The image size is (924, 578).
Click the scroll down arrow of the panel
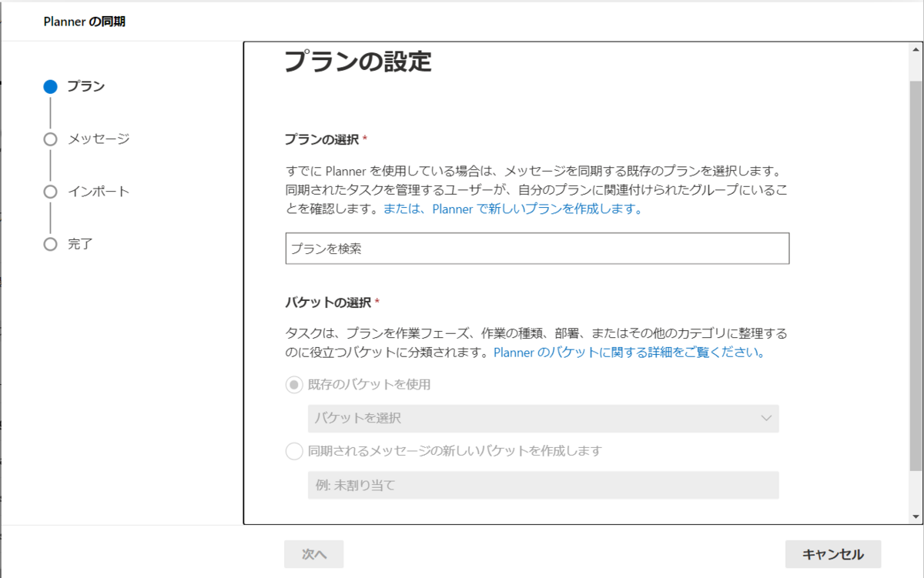click(x=916, y=516)
